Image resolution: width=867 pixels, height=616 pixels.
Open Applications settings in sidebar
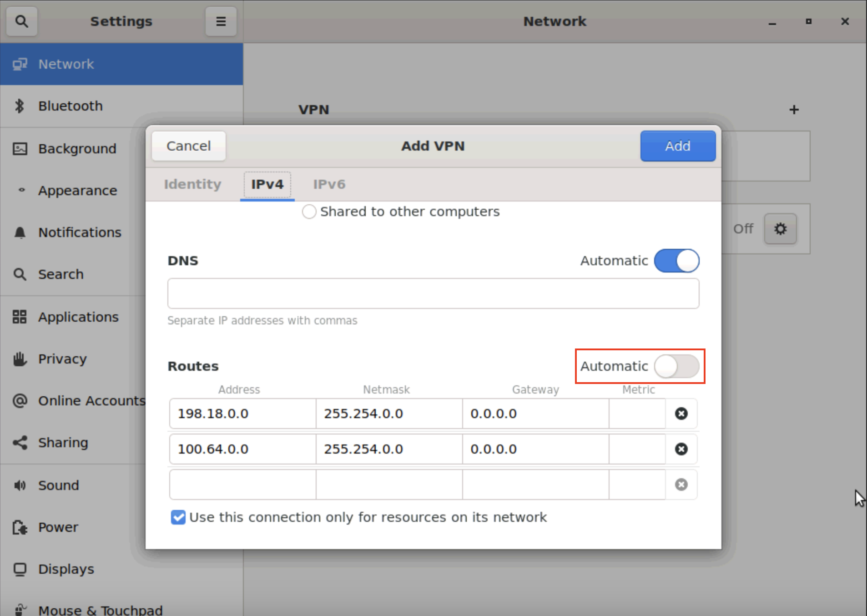click(x=73, y=317)
